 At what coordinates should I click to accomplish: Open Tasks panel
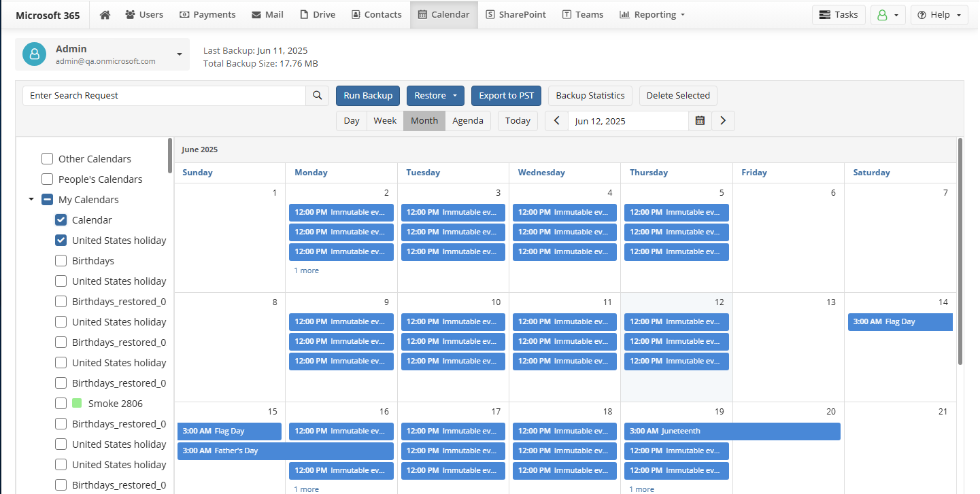839,15
